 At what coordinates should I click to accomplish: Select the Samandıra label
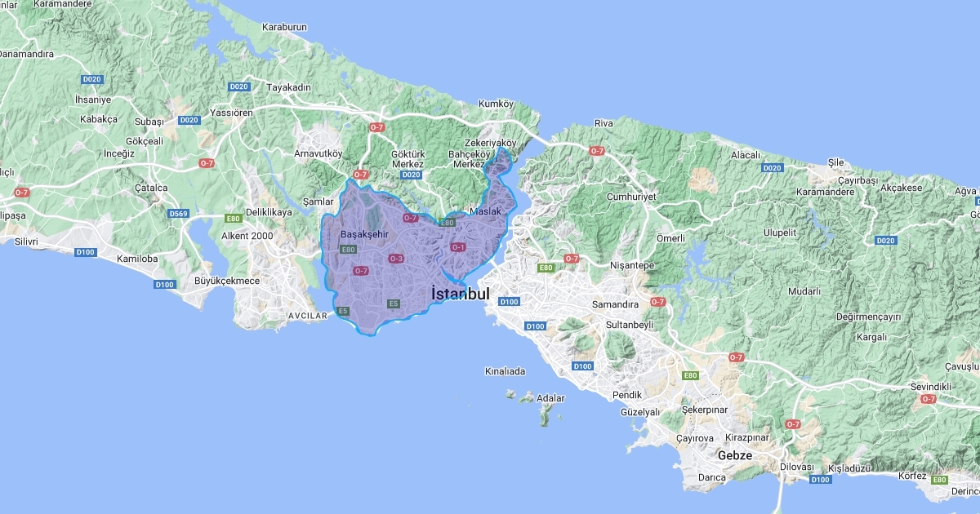(x=615, y=304)
